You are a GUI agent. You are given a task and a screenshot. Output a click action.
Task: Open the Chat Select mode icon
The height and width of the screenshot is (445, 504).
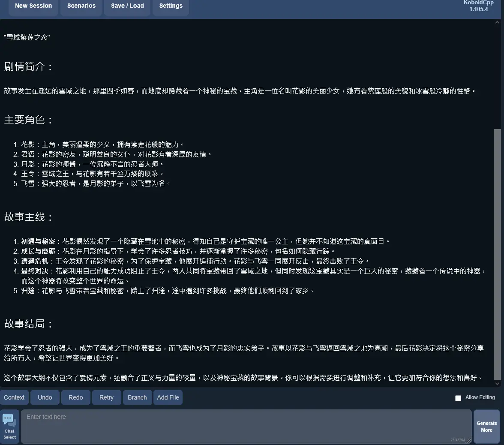tap(9, 426)
